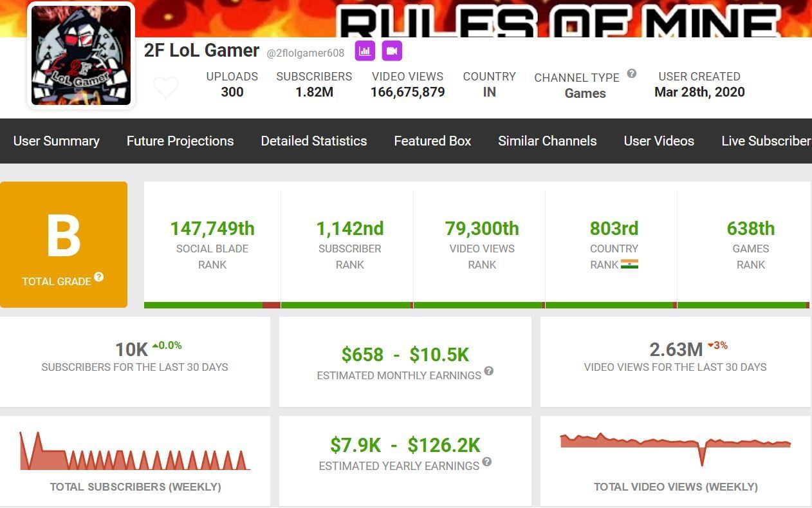Image resolution: width=812 pixels, height=508 pixels.
Task: Click the @2flolgamer608 channel handle
Action: point(306,53)
